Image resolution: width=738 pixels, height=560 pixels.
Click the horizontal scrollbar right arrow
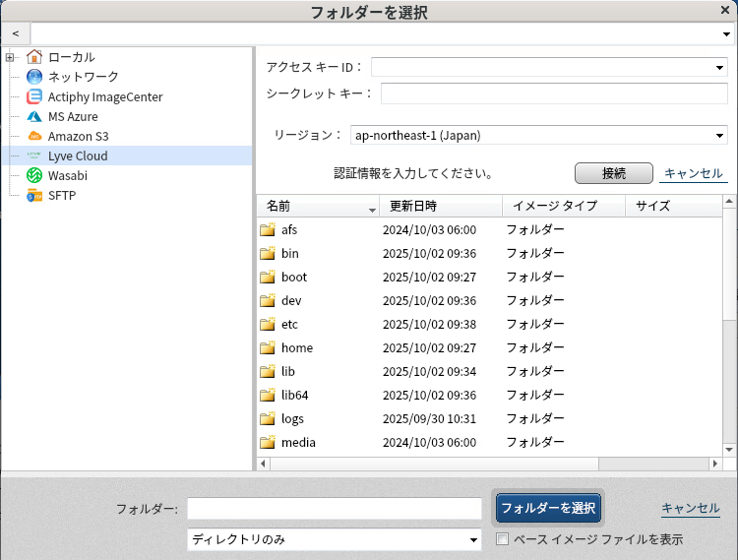pos(715,464)
